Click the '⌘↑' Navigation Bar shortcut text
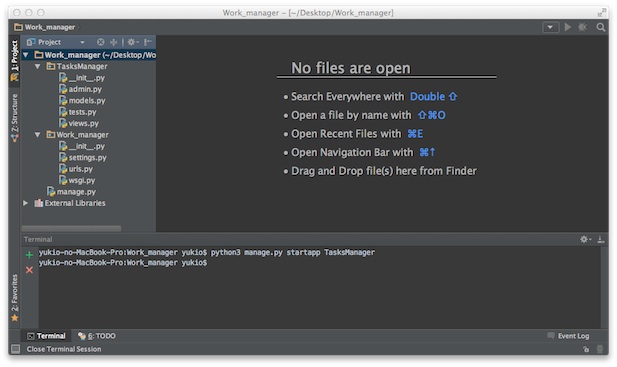The image size is (617, 367). tap(427, 152)
